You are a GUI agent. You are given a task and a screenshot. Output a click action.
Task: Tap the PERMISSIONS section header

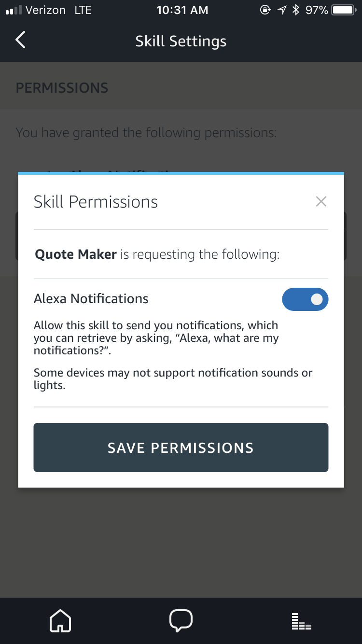point(61,87)
